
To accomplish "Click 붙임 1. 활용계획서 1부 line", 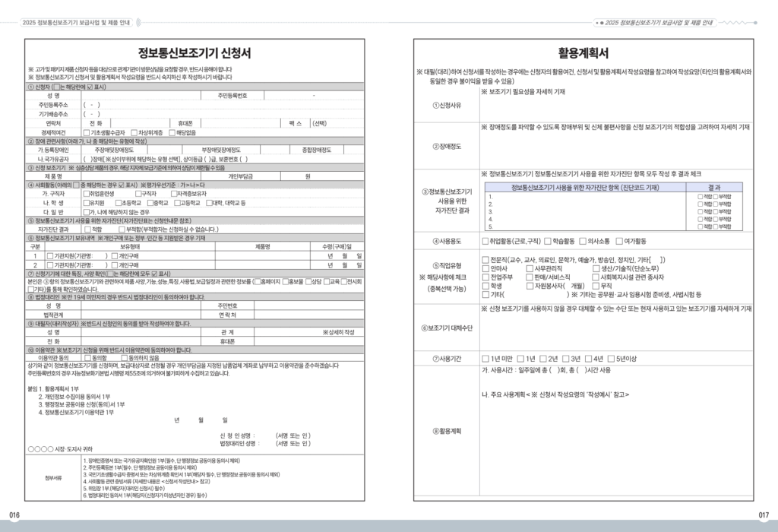I will (53, 389).
